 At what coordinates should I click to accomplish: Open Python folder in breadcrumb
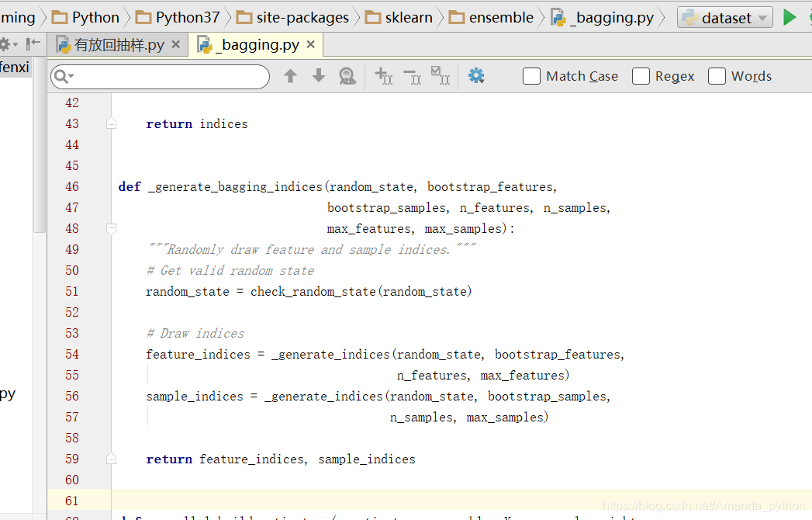pyautogui.click(x=85, y=18)
